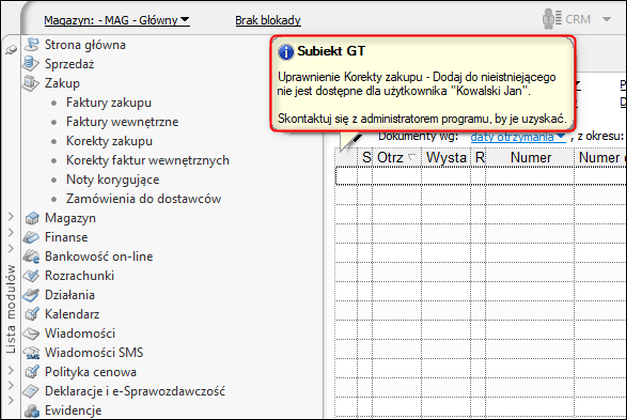This screenshot has width=627, height=420.
Task: Click the Strona główna flag icon
Action: point(31,44)
